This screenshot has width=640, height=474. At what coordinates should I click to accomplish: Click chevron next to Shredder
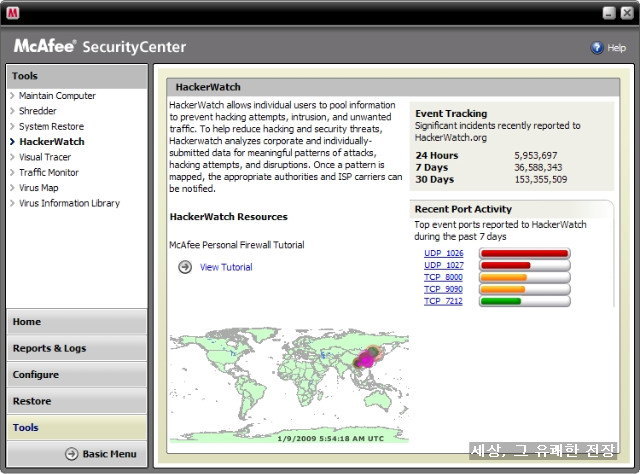click(12, 111)
